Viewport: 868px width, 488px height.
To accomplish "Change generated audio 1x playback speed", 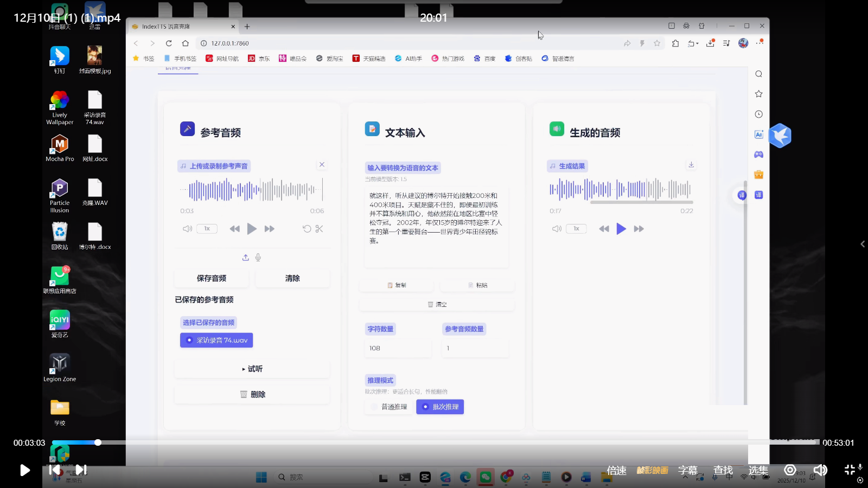I will 576,229.
